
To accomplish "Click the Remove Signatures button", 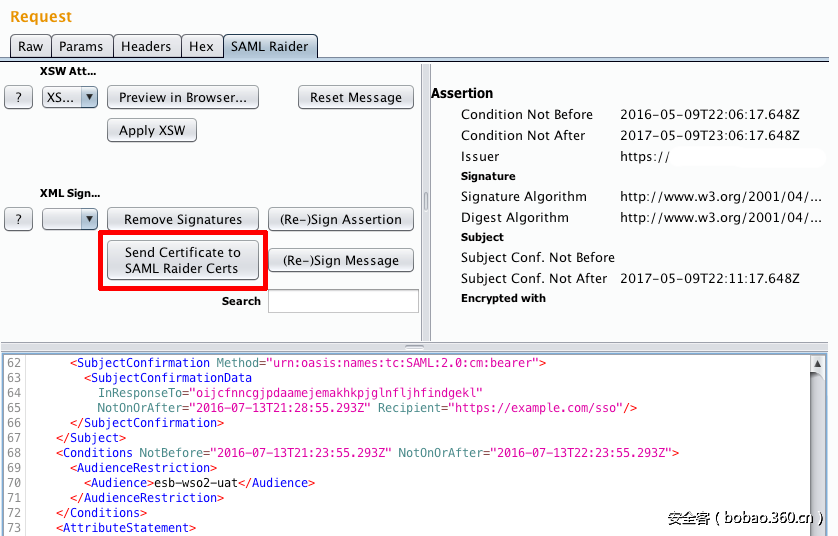I will 183,219.
